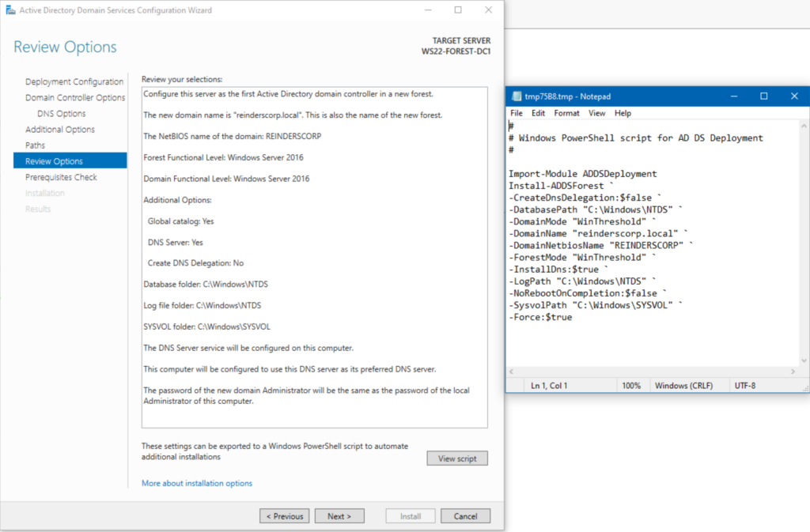This screenshot has width=810, height=532.
Task: Click Notepad horizontal scrollbar left arrow
Action: pos(512,372)
